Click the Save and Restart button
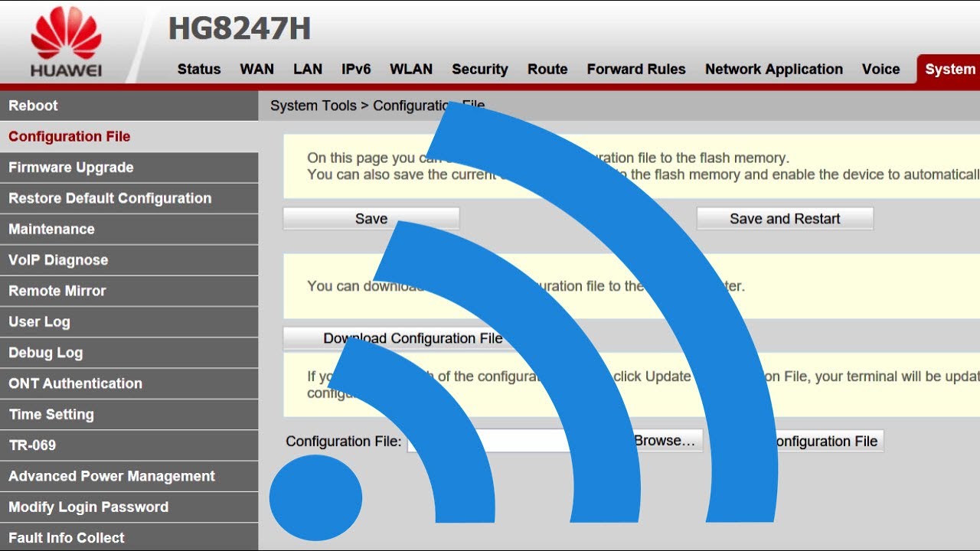The image size is (980, 551). [x=785, y=219]
